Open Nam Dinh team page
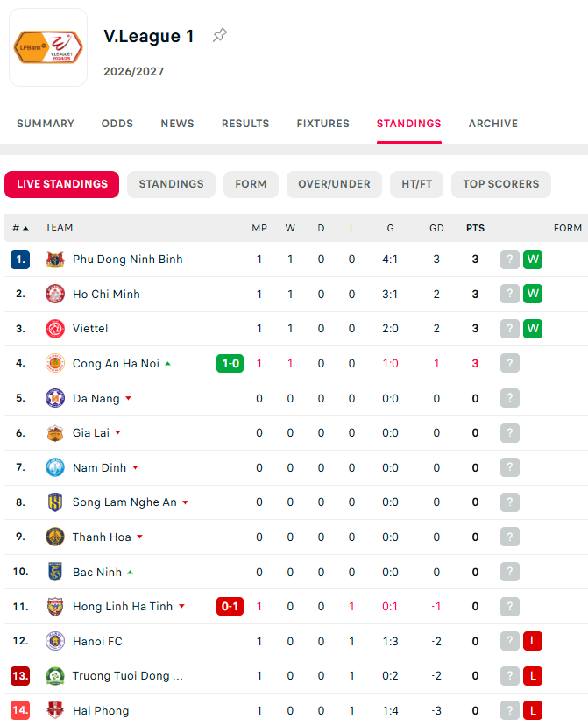Viewport: 588px width, 726px height. (x=100, y=467)
